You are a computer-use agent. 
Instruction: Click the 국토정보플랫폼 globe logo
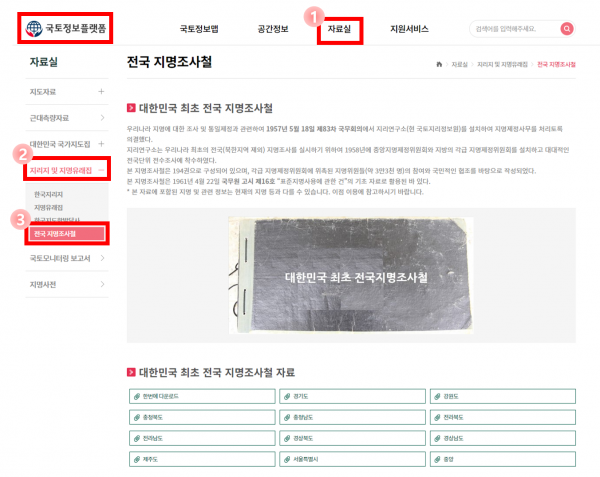(34, 29)
